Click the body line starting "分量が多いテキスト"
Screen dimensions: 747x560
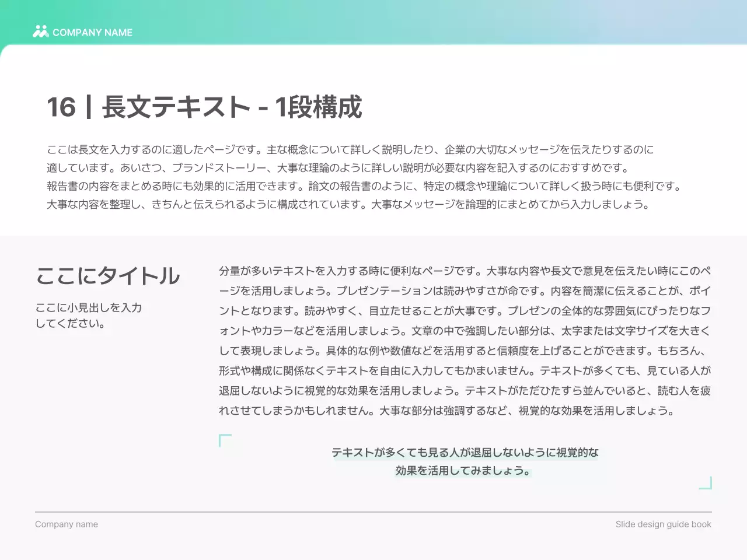pyautogui.click(x=465, y=271)
